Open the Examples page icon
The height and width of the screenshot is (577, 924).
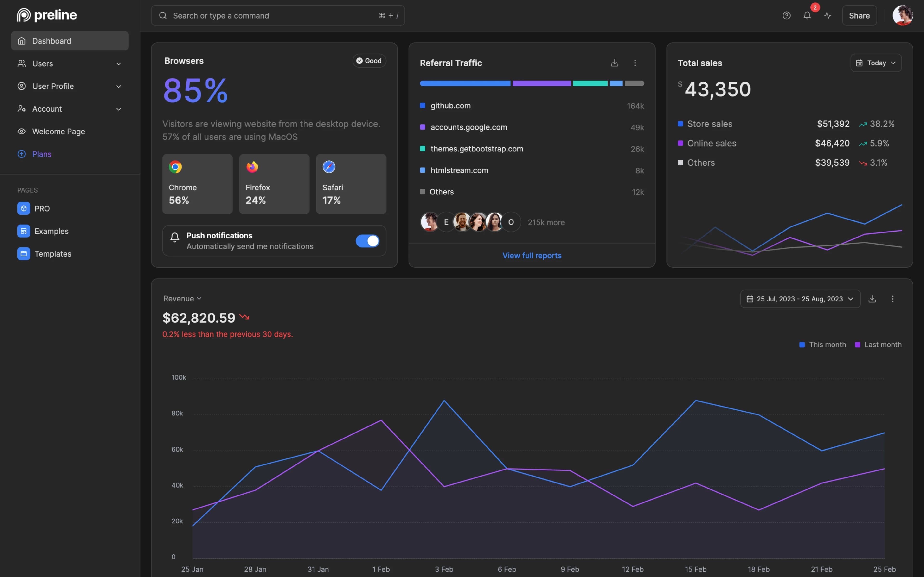(x=23, y=231)
